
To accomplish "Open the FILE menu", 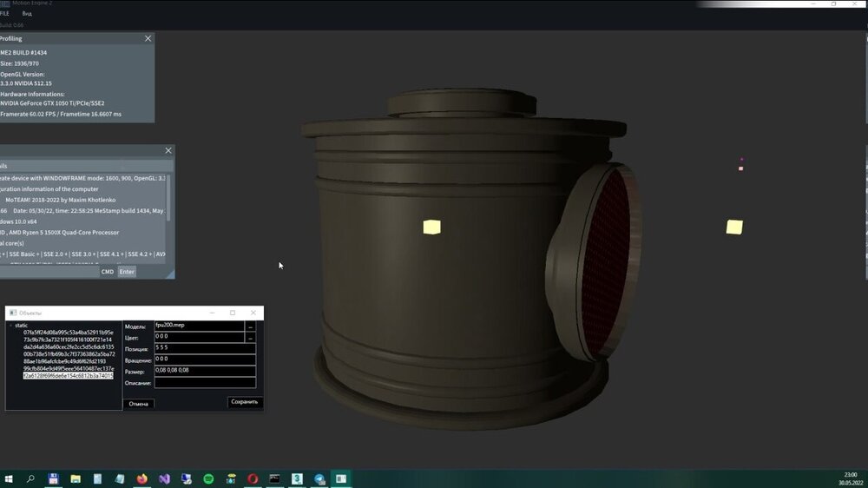I will coord(4,14).
